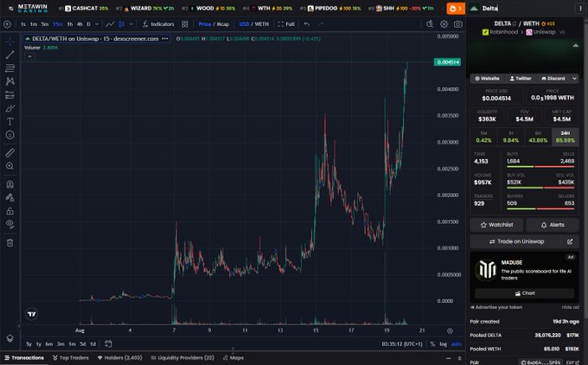Collapse the indicator legend chevron

coord(29,56)
